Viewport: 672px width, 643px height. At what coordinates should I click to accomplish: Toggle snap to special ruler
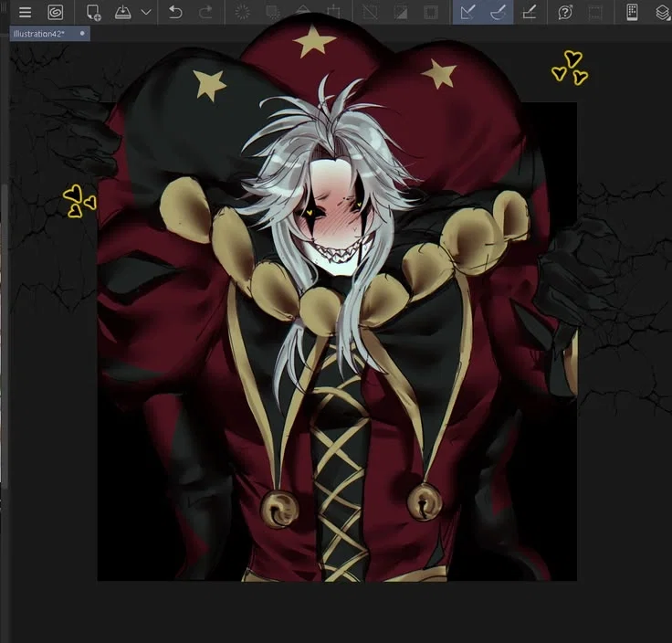tap(498, 12)
